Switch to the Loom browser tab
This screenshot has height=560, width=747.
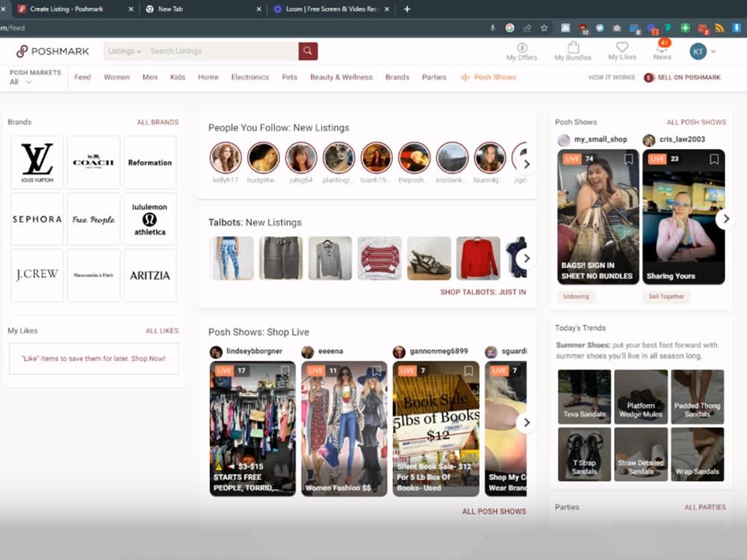tap(332, 9)
